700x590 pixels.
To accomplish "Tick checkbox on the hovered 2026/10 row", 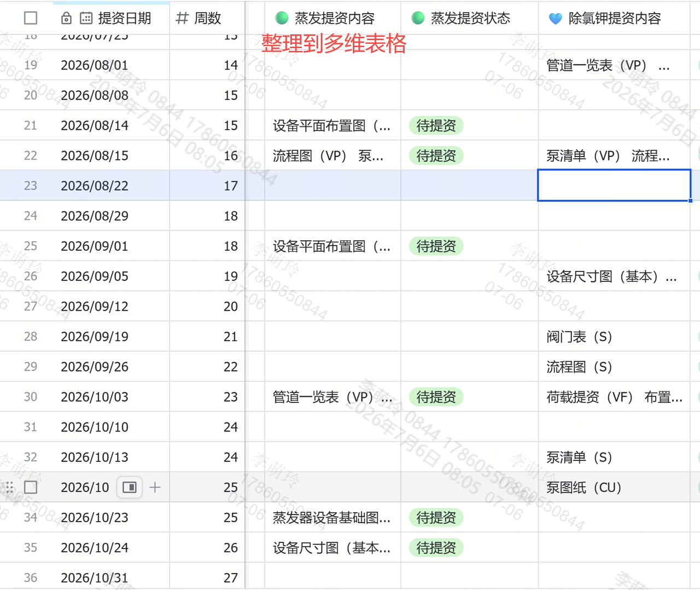I will (x=31, y=487).
